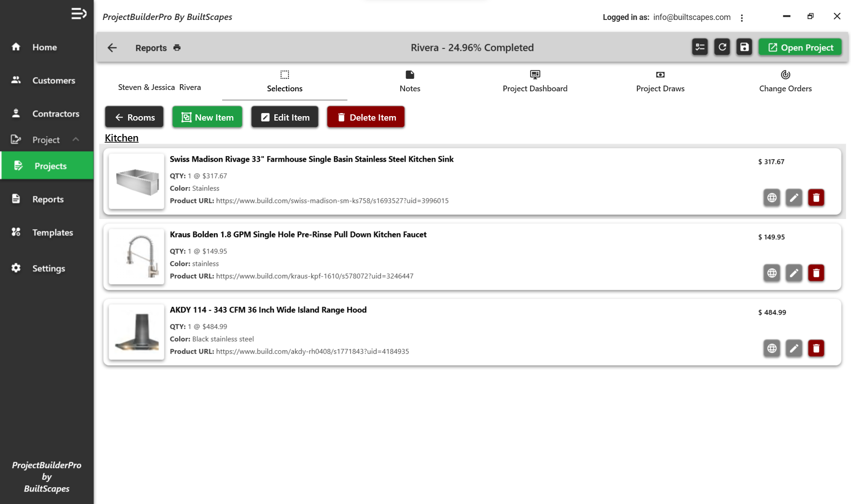
Task: Go to the Notes tab
Action: pyautogui.click(x=410, y=82)
